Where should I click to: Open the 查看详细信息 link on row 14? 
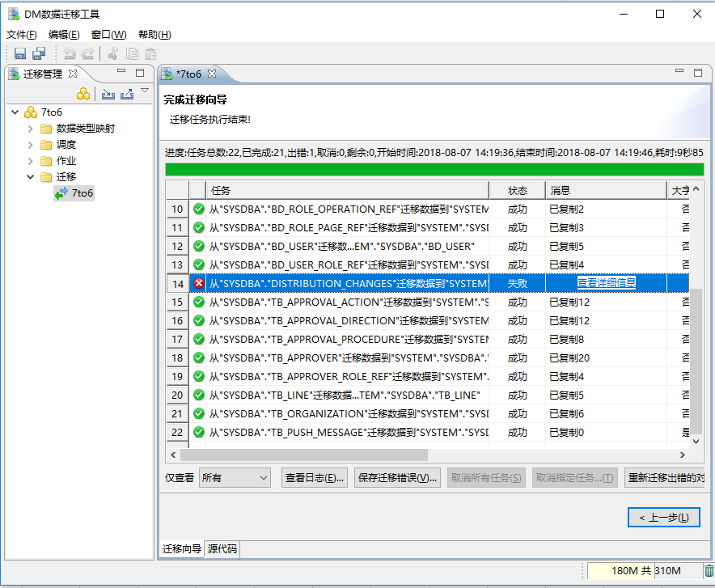(x=606, y=282)
